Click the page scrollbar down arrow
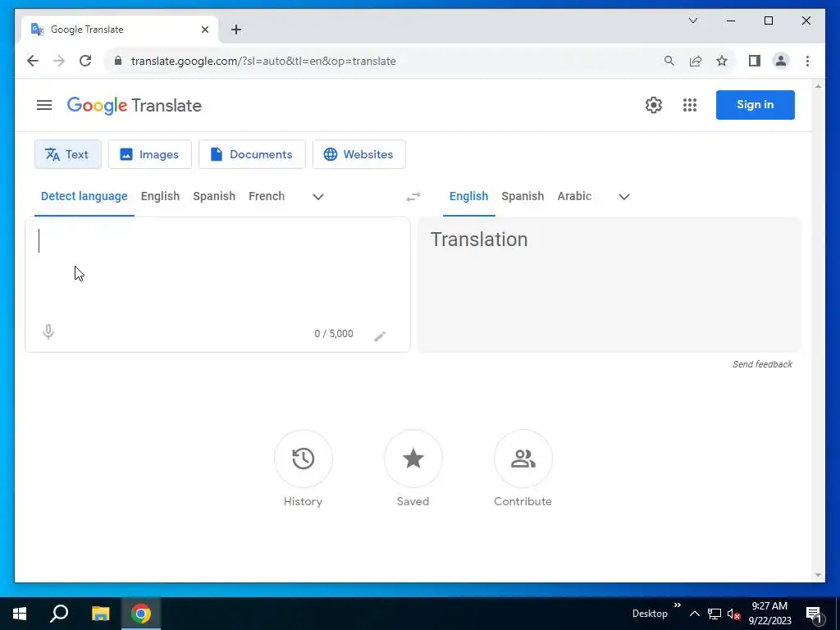 tap(818, 575)
